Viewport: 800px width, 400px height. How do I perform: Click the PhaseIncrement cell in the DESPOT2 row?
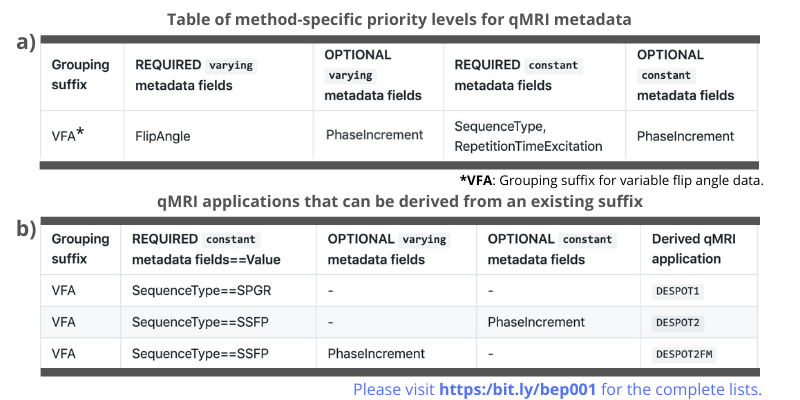535,322
